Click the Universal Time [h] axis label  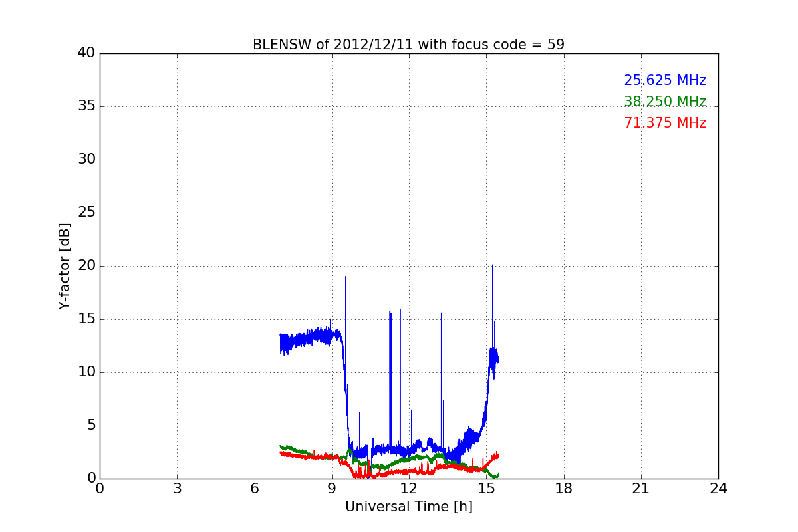click(x=408, y=507)
